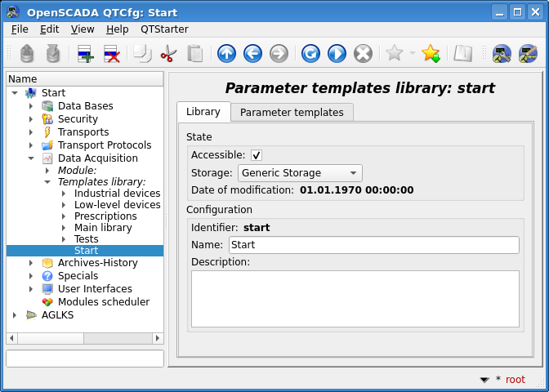Viewport: 549px width, 392px height.
Task: Click the root user label
Action: pyautogui.click(x=515, y=380)
